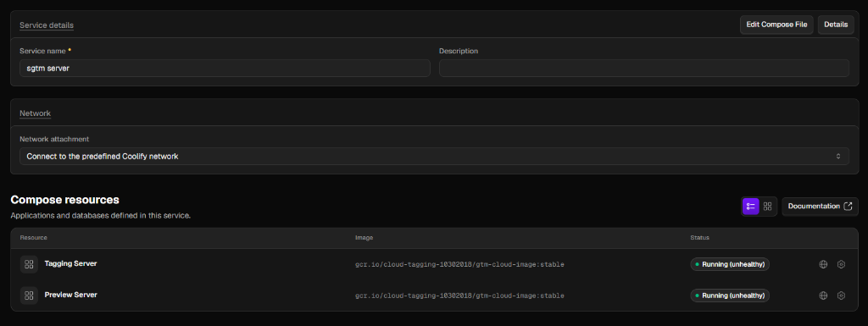
Task: Select the Preview Server name text
Action: point(71,295)
